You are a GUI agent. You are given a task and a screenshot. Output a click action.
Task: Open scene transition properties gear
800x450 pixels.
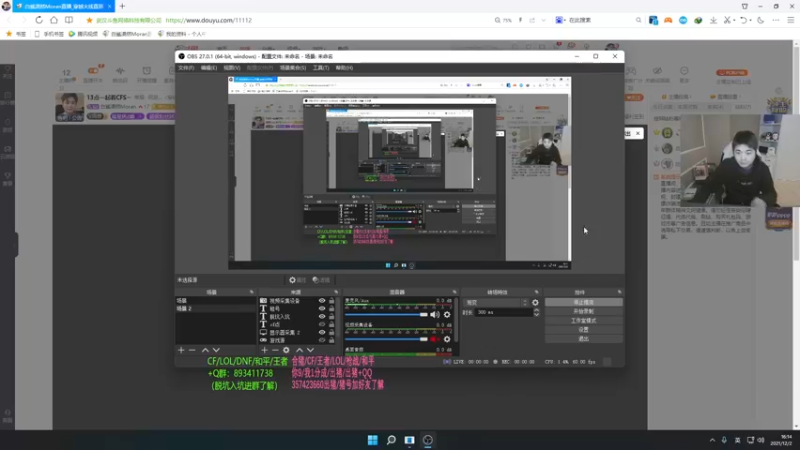click(x=535, y=303)
